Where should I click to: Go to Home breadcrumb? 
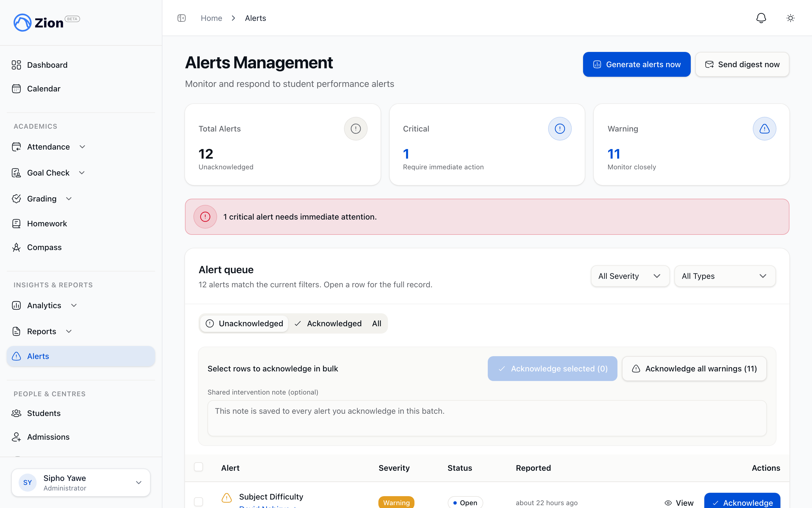pyautogui.click(x=211, y=18)
